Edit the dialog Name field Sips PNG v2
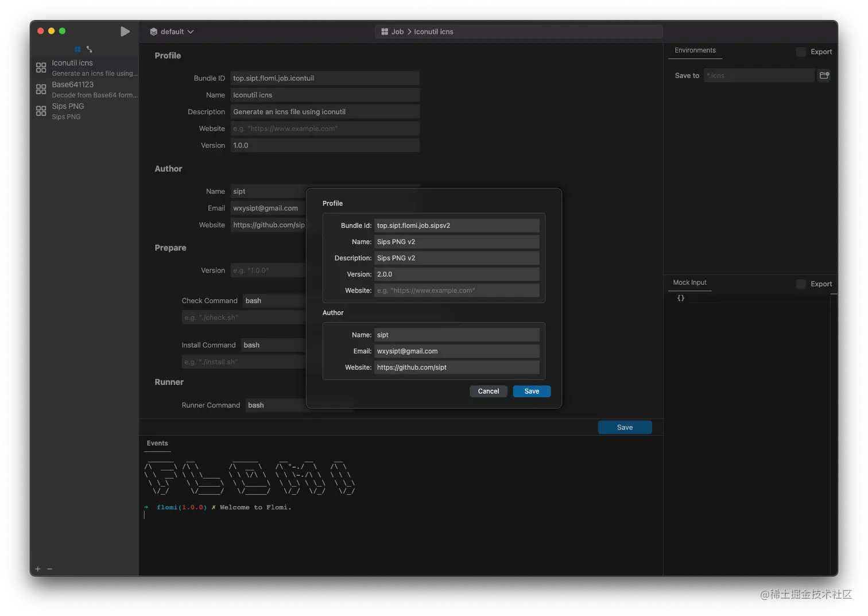The width and height of the screenshot is (868, 616). point(457,242)
